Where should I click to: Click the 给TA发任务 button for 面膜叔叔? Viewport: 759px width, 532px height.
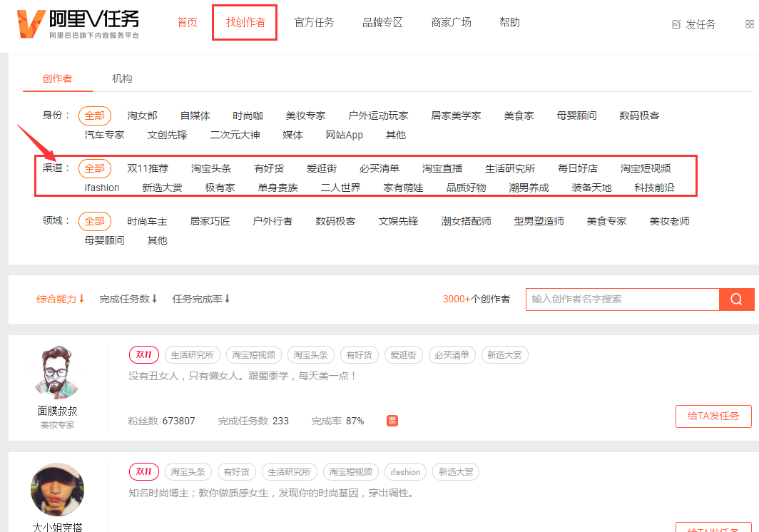tap(713, 416)
